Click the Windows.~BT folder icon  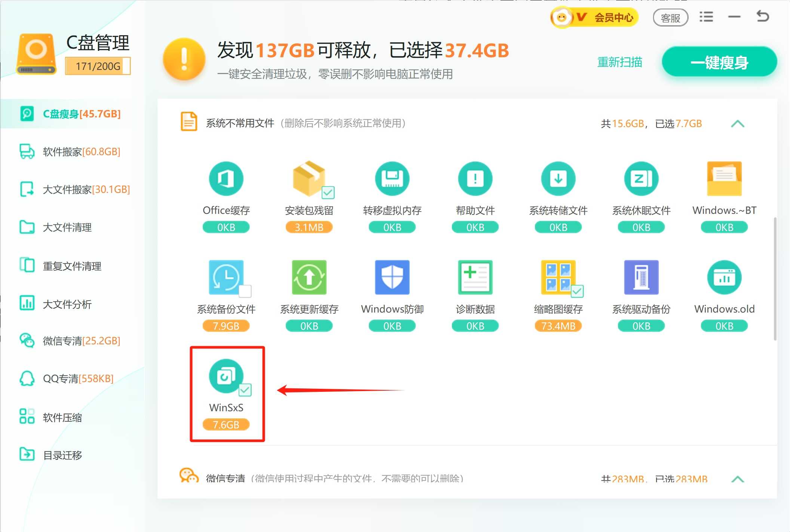coord(724,179)
